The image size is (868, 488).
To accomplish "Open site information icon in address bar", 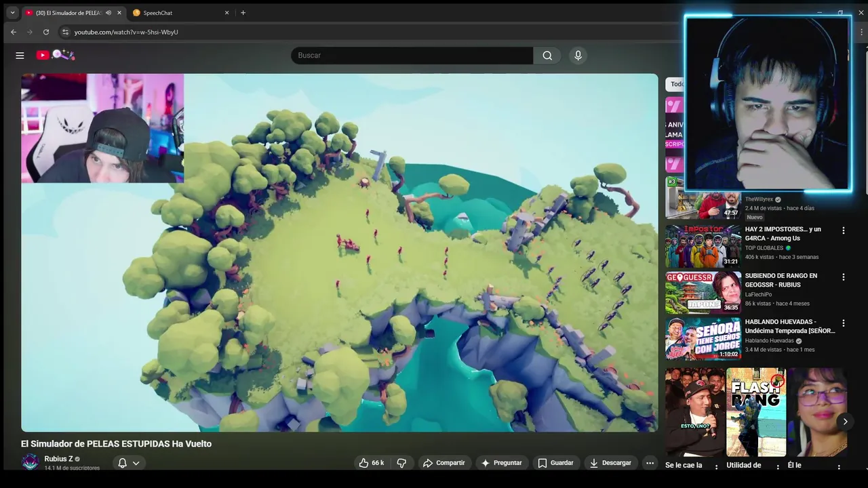I will 65,32.
